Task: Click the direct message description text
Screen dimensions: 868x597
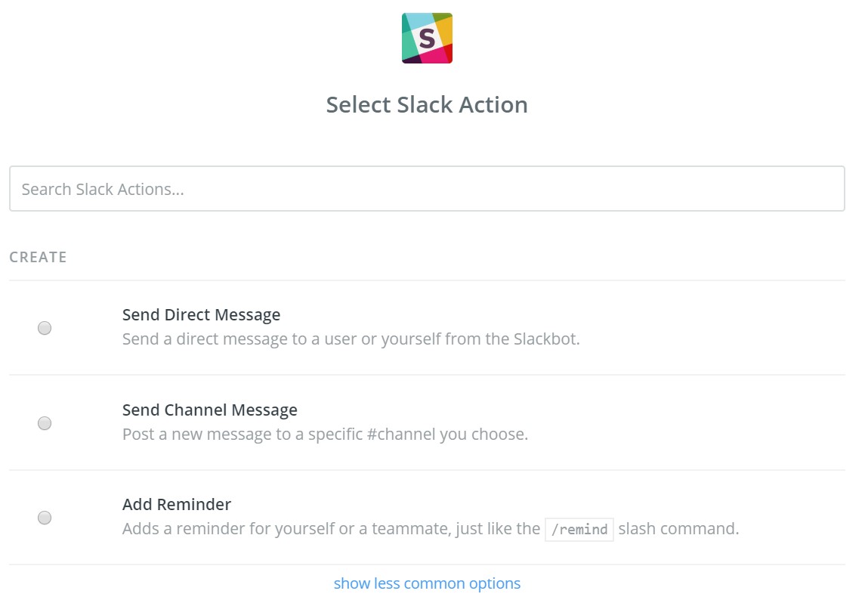Action: click(351, 339)
